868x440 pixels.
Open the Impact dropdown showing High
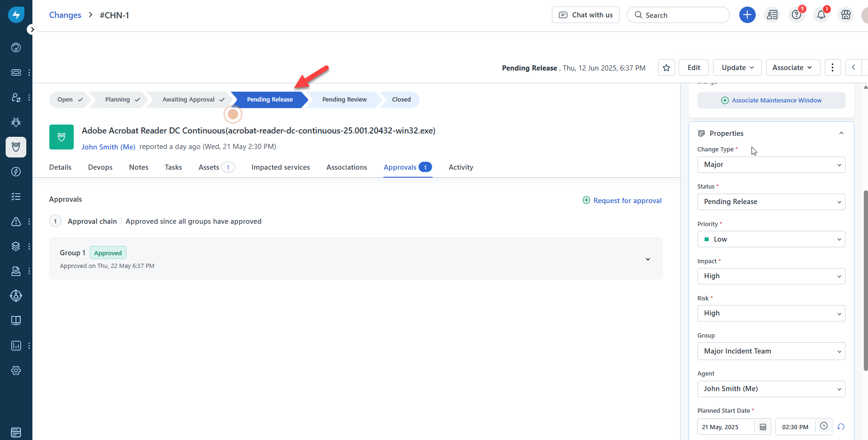pyautogui.click(x=771, y=276)
